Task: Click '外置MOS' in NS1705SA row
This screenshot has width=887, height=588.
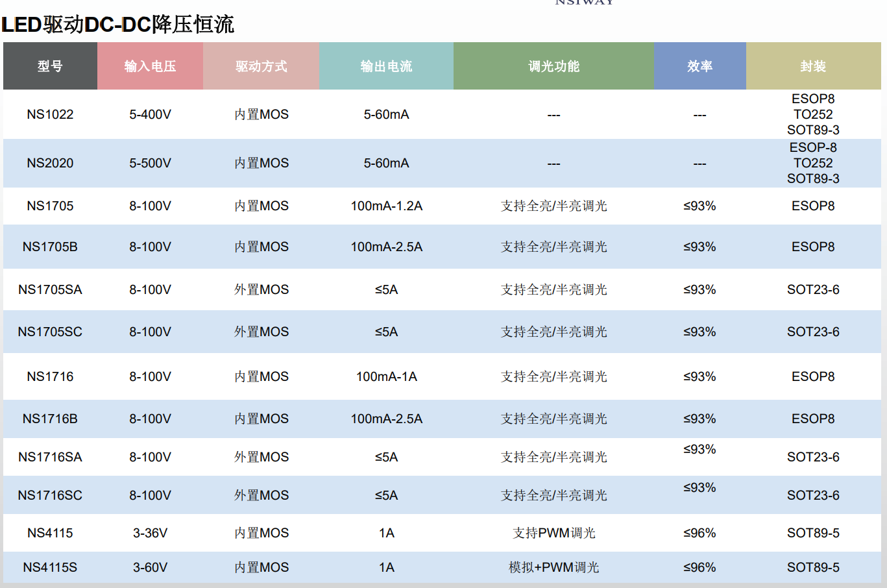Action: (x=261, y=289)
